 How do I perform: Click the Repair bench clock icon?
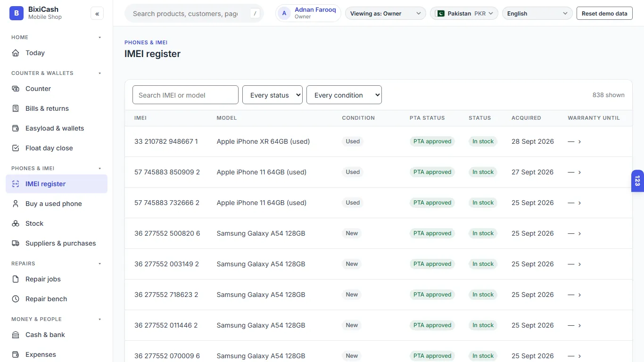tap(16, 299)
